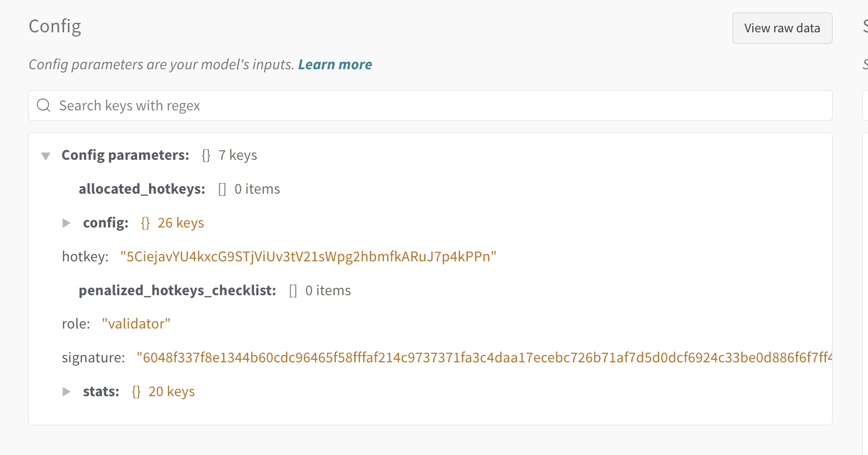Click the signature hash value
868x455 pixels.
tap(484, 358)
